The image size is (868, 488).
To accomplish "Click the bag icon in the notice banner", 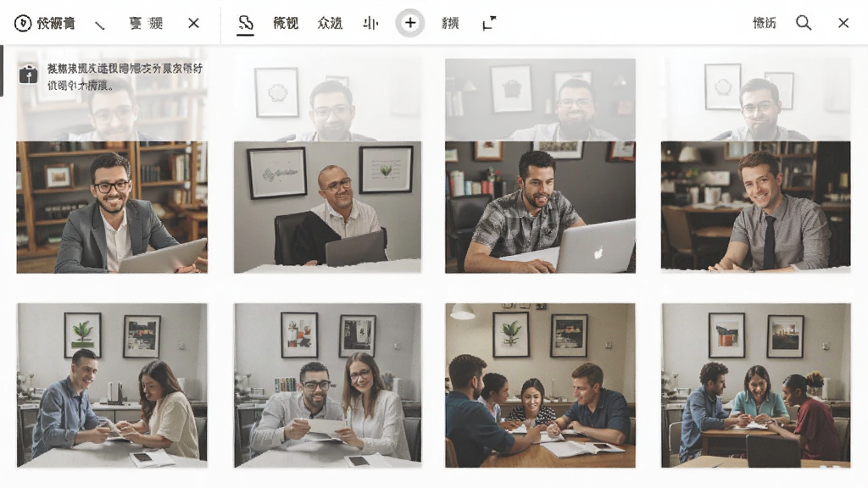I will click(28, 75).
